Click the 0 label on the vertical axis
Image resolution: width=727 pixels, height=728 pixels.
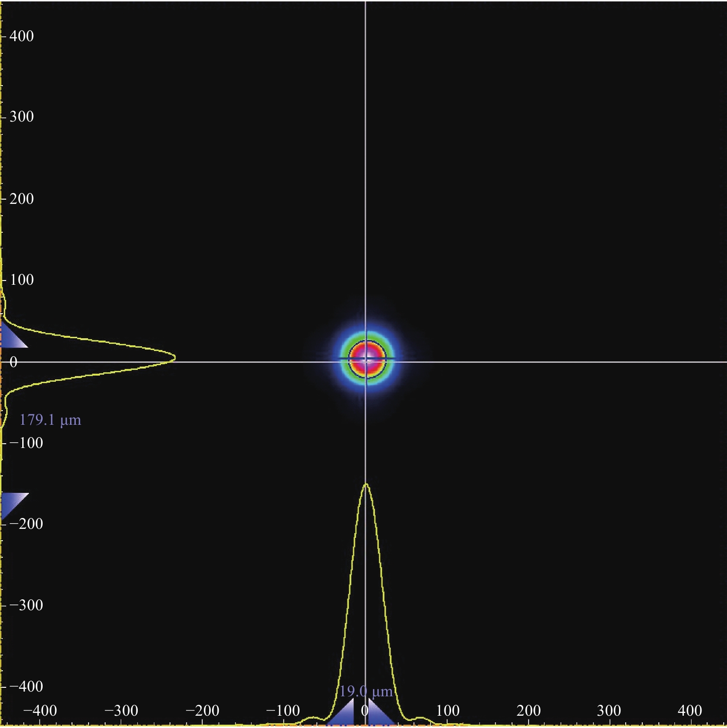[x=13, y=362]
